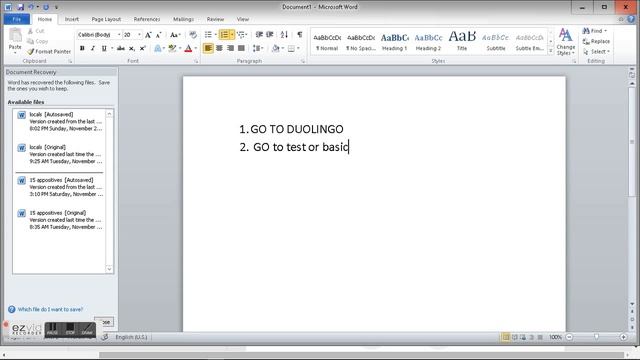The image size is (640, 360).
Task: Apply the bullet list format
Action: click(x=208, y=35)
